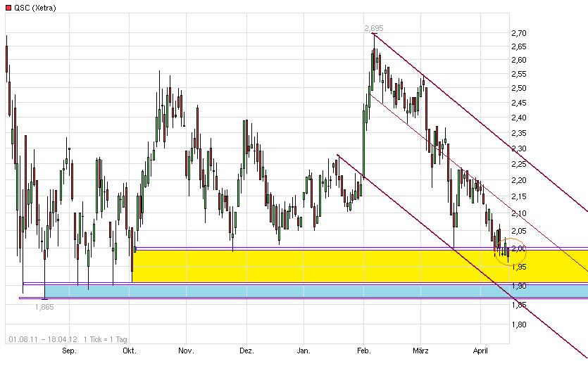Click the 1,80 price axis value
The image size is (588, 366).
click(x=519, y=324)
